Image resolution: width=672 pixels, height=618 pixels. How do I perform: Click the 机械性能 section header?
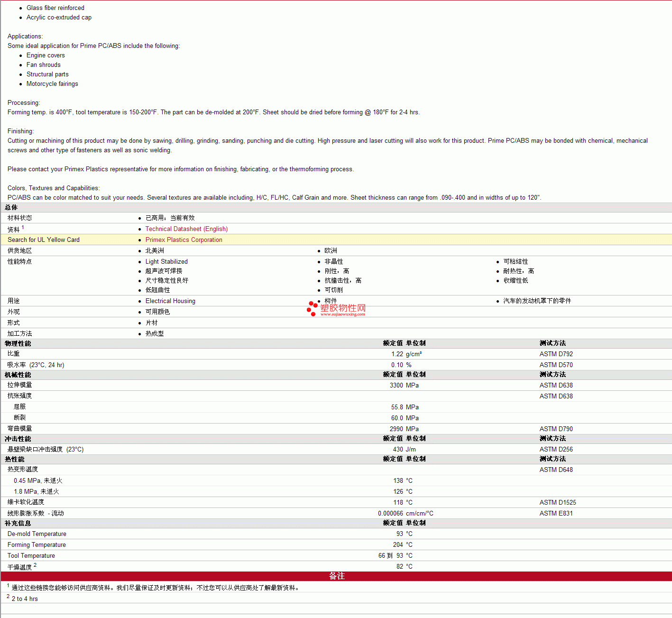pos(18,375)
